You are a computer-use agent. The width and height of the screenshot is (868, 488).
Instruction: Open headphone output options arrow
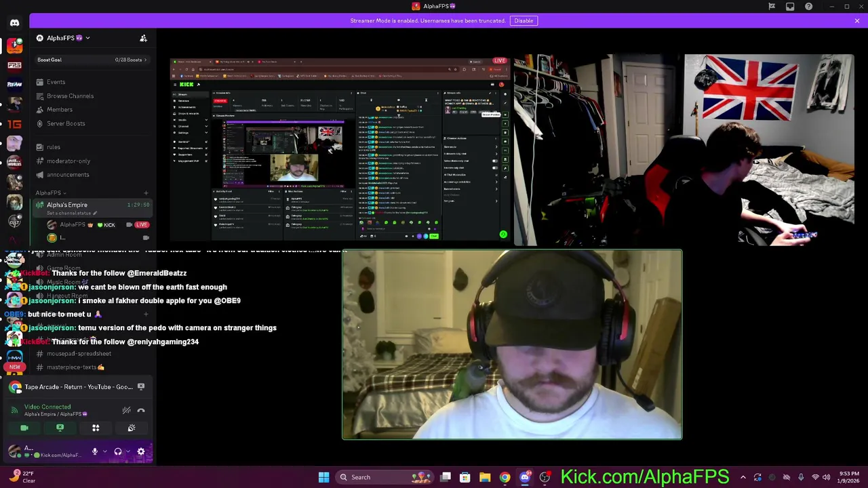point(128,451)
